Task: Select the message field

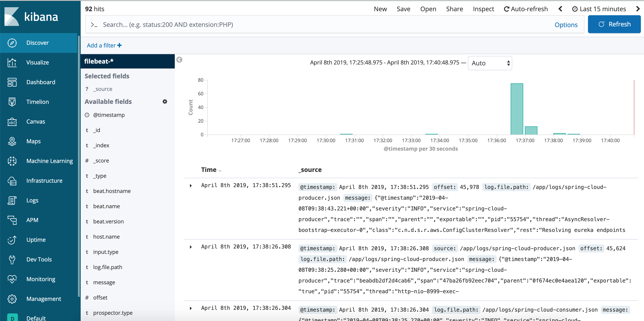Action: click(104, 282)
